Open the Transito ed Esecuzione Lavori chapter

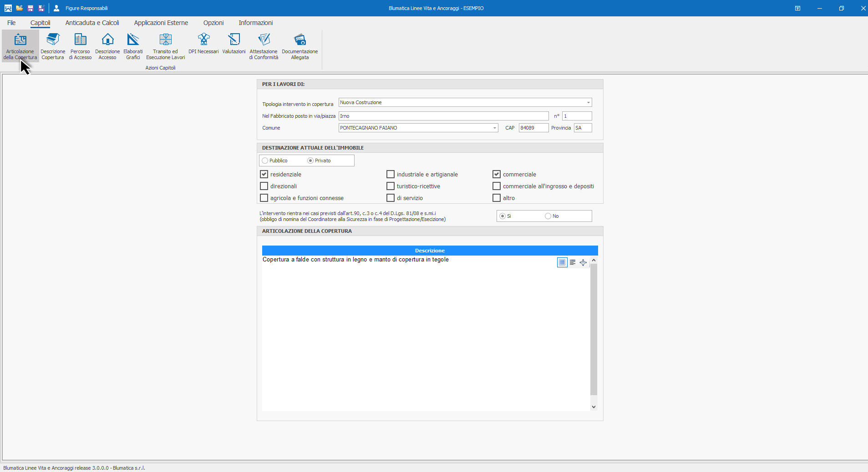(165, 46)
